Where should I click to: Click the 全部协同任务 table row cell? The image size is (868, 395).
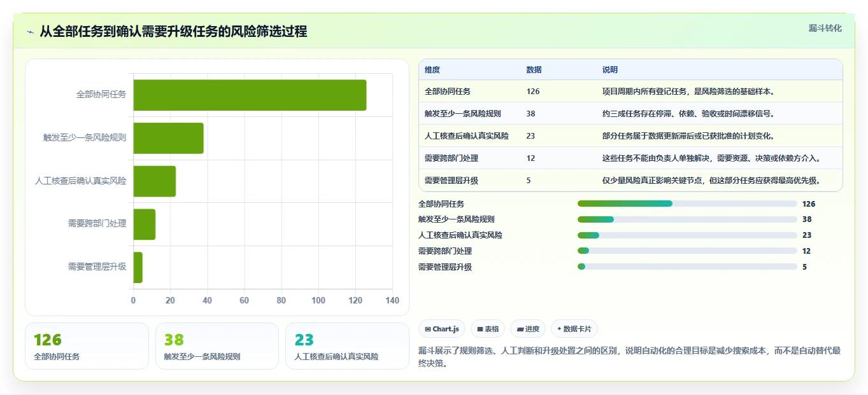(448, 92)
